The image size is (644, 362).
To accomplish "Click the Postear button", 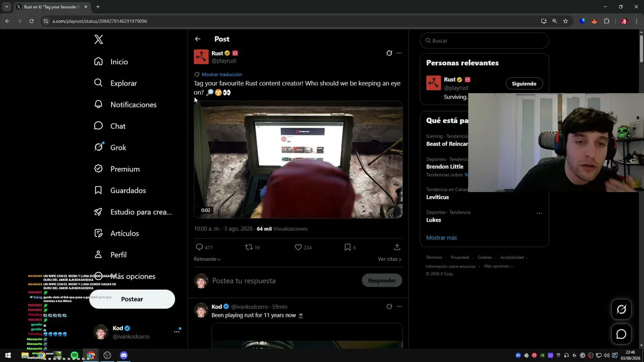I will [132, 299].
